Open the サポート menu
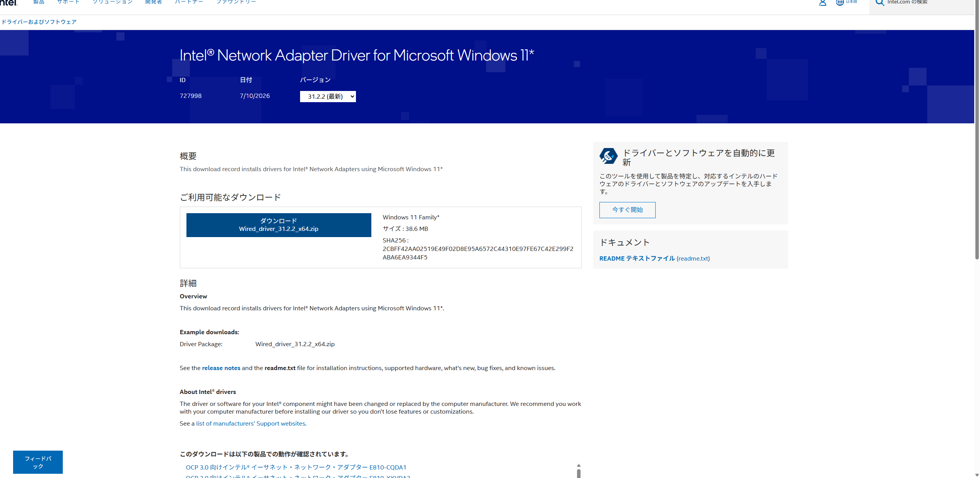Screen dimensions: 980x478 69,2
